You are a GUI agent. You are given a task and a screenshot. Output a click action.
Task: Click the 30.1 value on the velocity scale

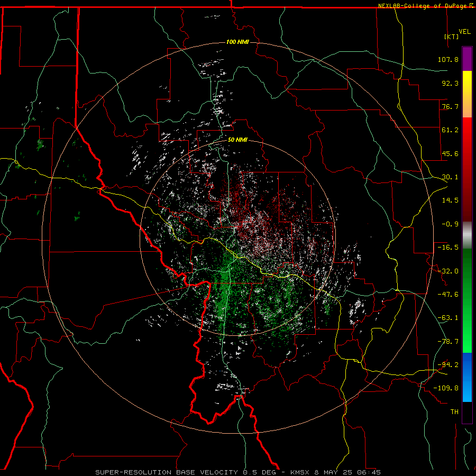[x=450, y=177]
